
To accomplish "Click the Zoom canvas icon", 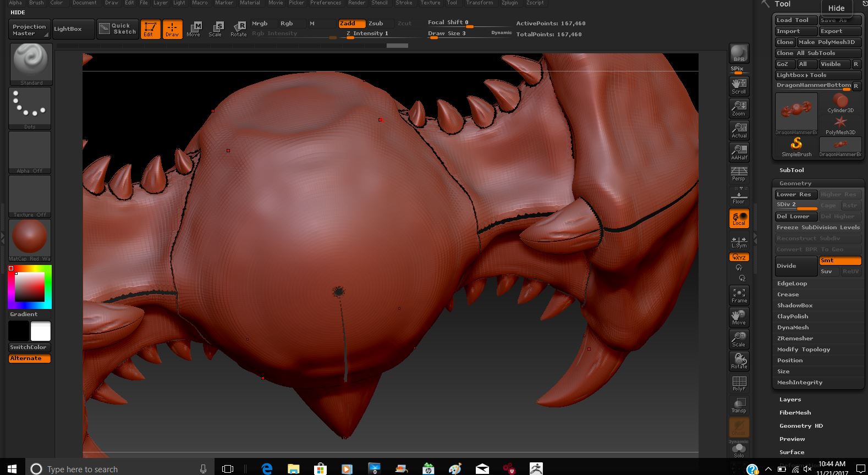I will click(x=739, y=108).
